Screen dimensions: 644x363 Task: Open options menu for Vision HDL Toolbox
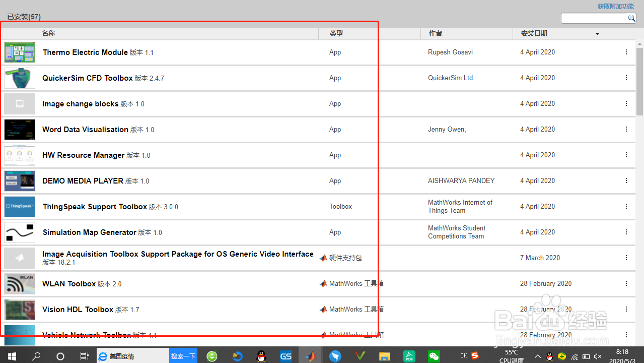point(626,309)
